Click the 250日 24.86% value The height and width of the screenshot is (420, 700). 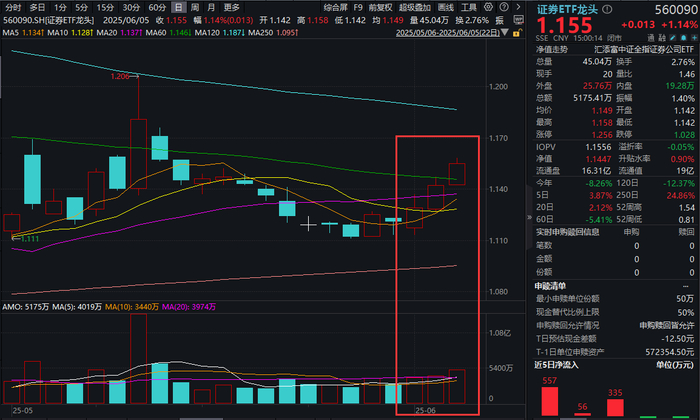tap(680, 195)
